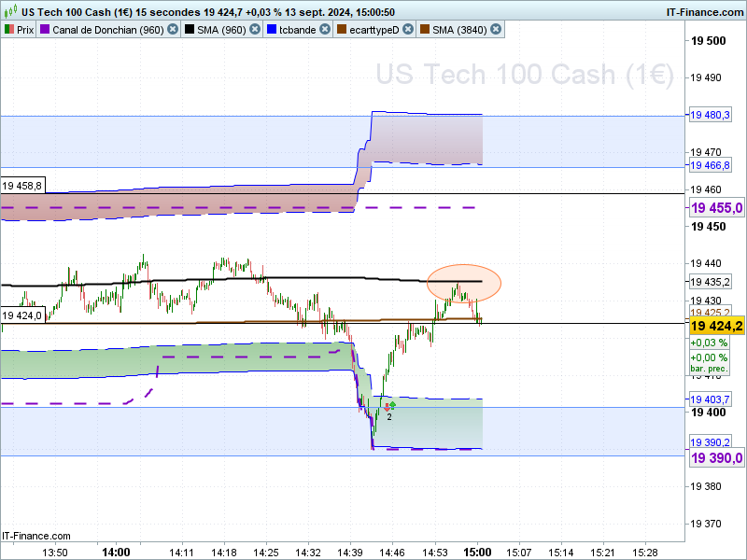
Task: Click the blue 19 480,3 price label
Action: pyautogui.click(x=710, y=115)
